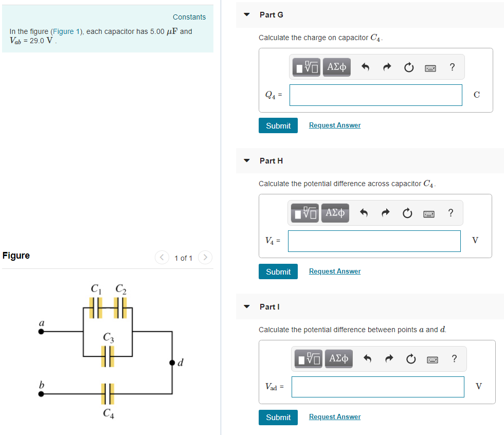
Task: Submit the answer for Part G
Action: (278, 125)
